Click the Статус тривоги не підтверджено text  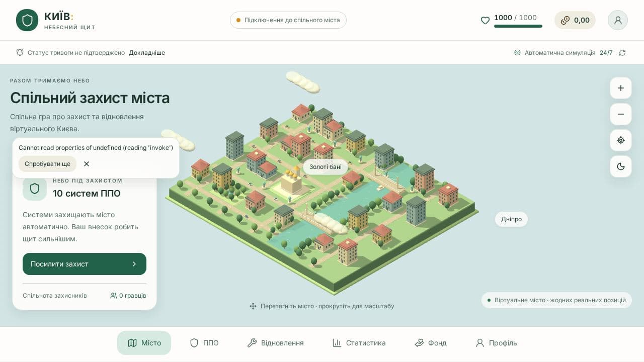76,53
